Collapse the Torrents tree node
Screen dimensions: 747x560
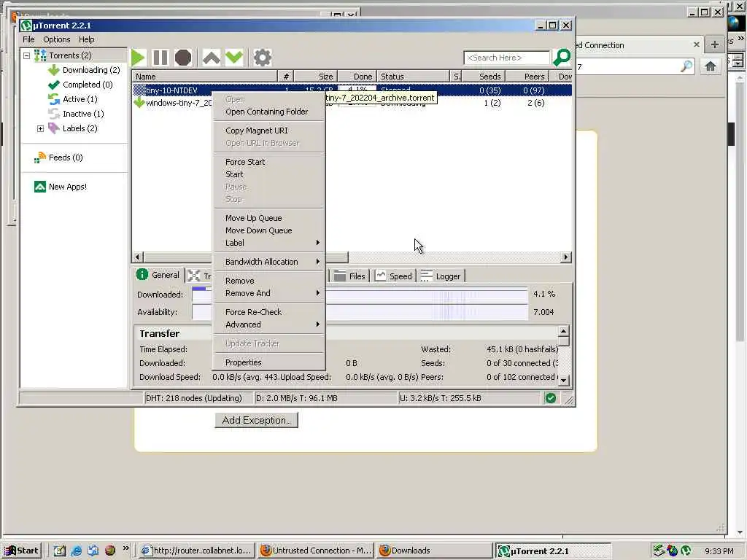(x=27, y=55)
